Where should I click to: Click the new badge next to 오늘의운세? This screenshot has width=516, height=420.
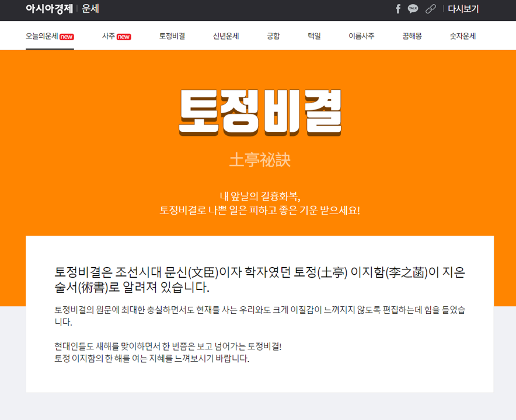65,35
